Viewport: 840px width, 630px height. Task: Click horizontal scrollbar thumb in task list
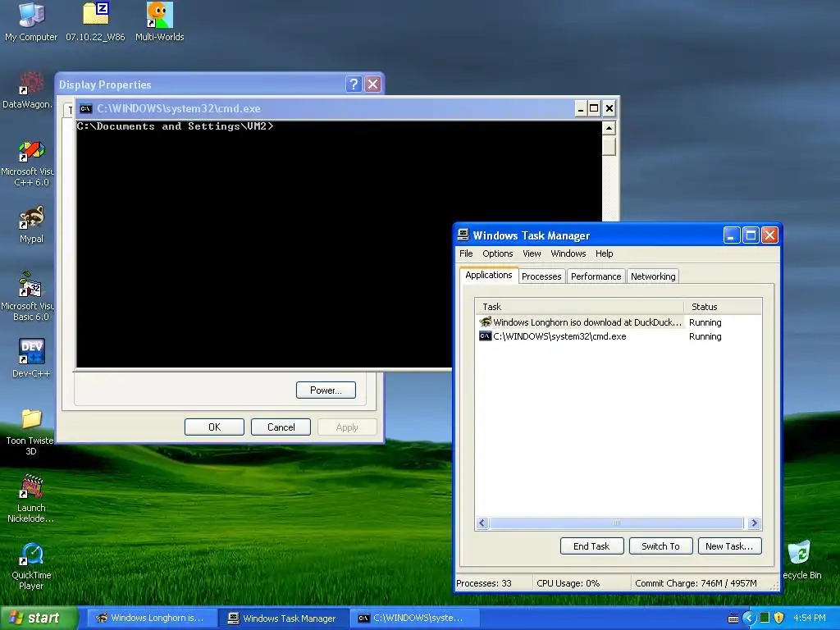tap(617, 523)
